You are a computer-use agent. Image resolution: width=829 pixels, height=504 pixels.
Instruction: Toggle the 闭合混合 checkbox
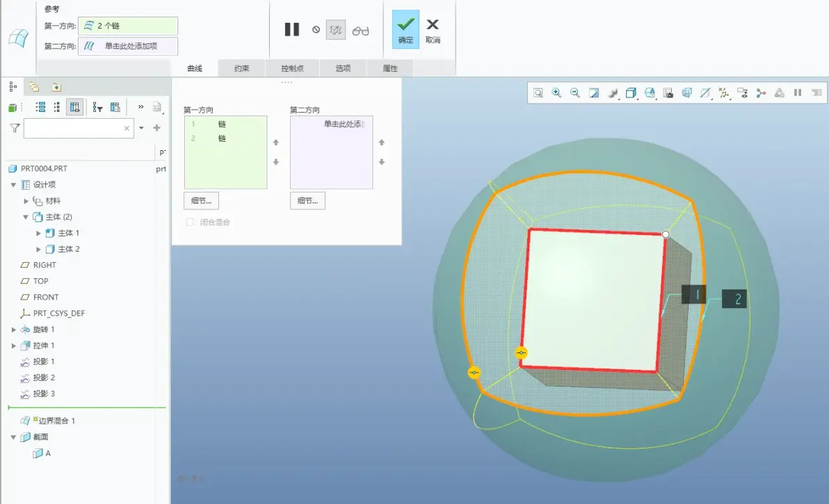coord(190,222)
